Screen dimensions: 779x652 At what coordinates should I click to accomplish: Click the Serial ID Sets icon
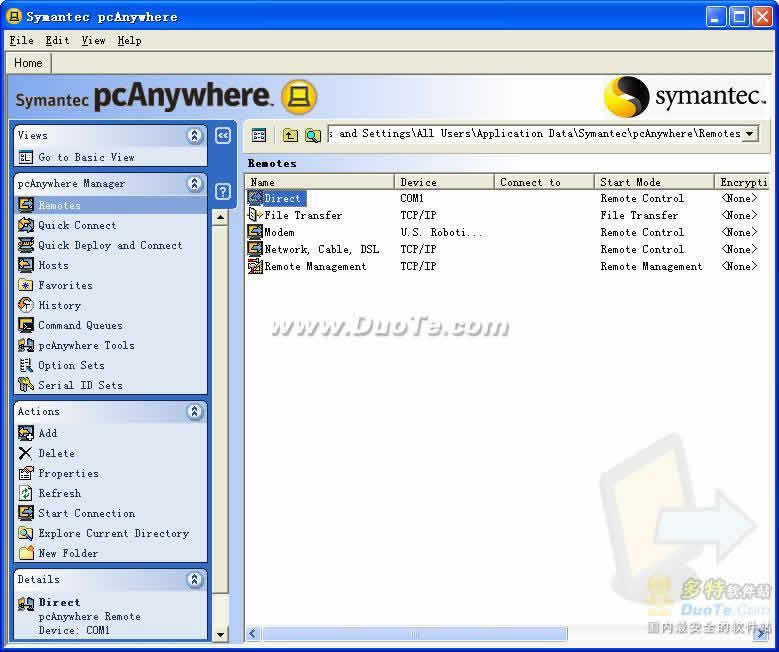pyautogui.click(x=26, y=385)
